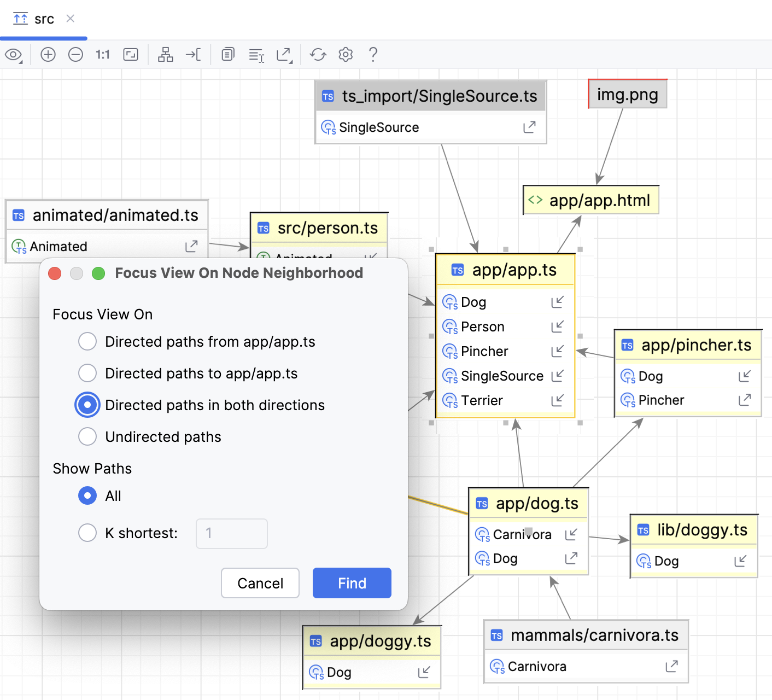
Task: Zoom in using the plus icon
Action: click(48, 55)
